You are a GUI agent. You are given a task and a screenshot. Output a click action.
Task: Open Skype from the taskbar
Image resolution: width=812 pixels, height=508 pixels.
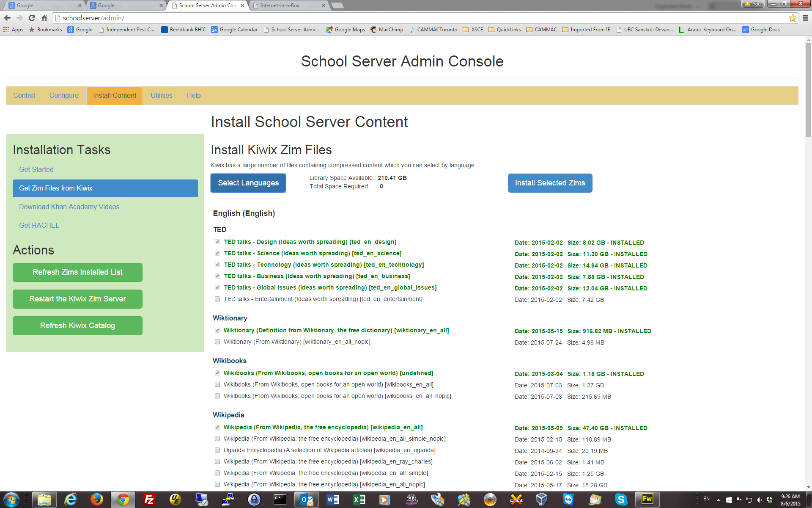(x=621, y=500)
